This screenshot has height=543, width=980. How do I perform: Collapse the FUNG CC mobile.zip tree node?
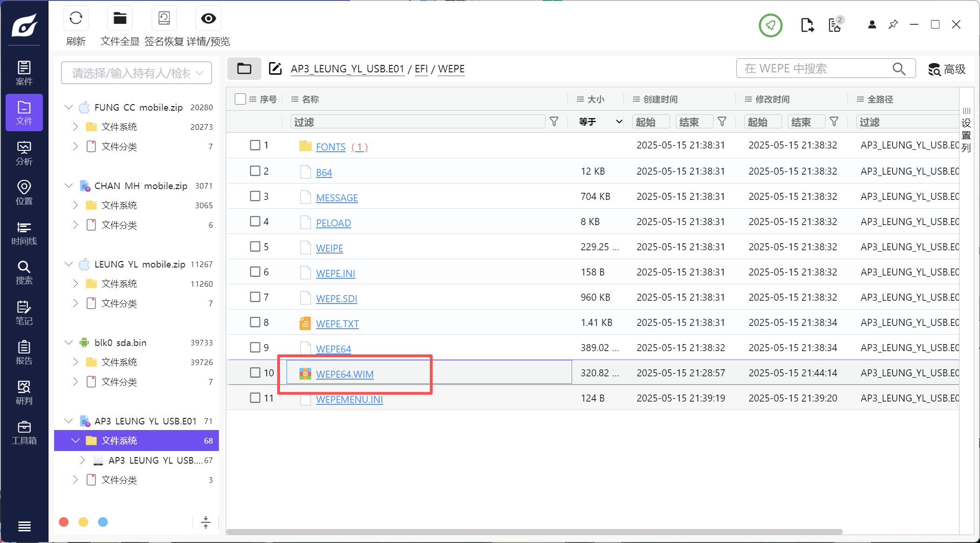tap(69, 107)
